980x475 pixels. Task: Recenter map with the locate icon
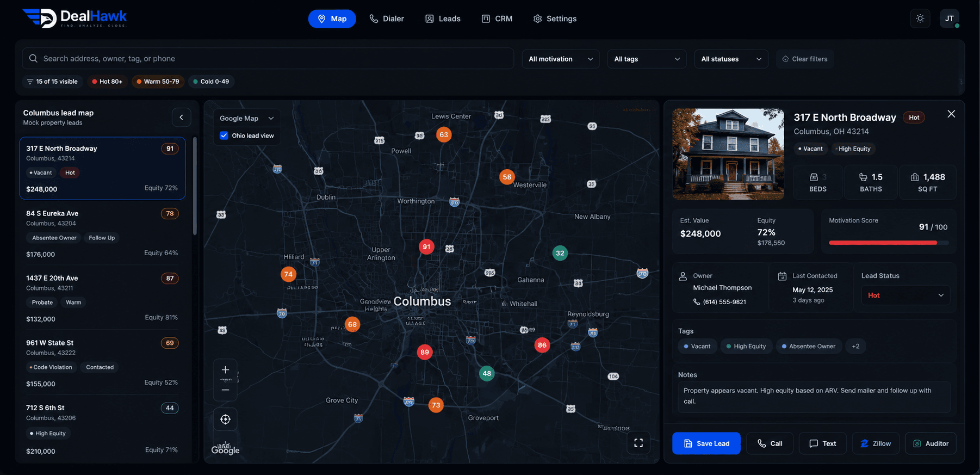pyautogui.click(x=225, y=420)
